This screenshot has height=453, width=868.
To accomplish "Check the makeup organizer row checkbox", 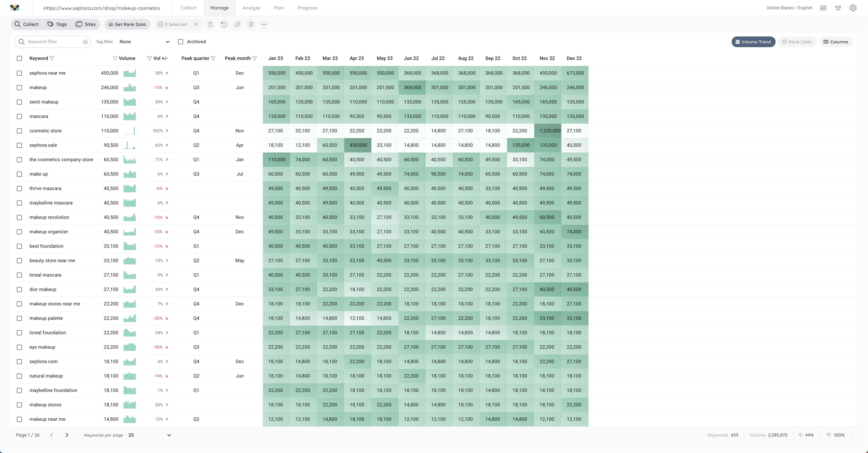I will pos(19,232).
